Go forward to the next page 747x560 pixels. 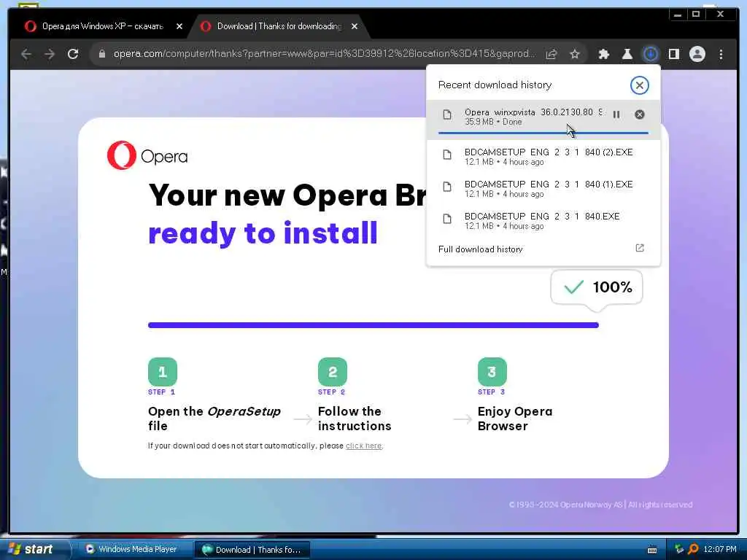pyautogui.click(x=50, y=54)
